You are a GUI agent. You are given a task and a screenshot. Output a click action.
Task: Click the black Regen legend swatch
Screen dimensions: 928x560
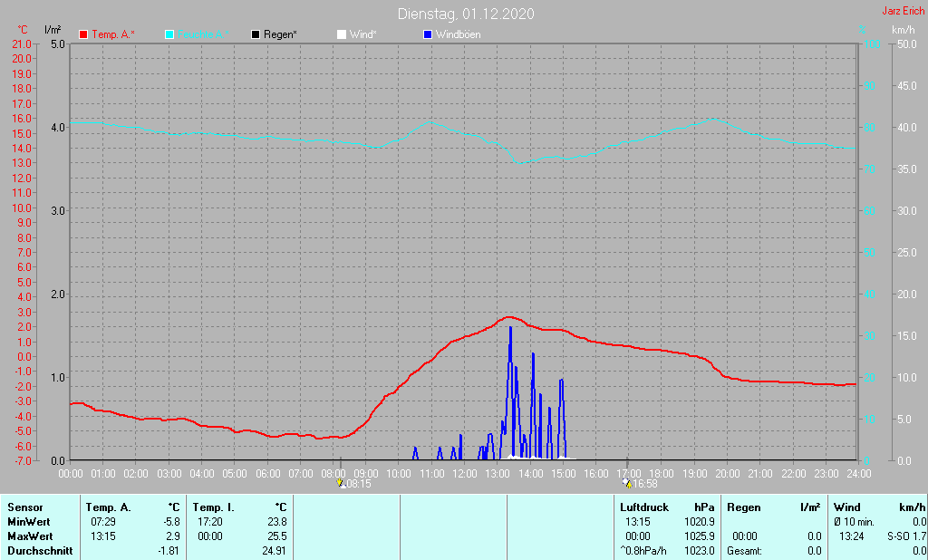click(256, 34)
